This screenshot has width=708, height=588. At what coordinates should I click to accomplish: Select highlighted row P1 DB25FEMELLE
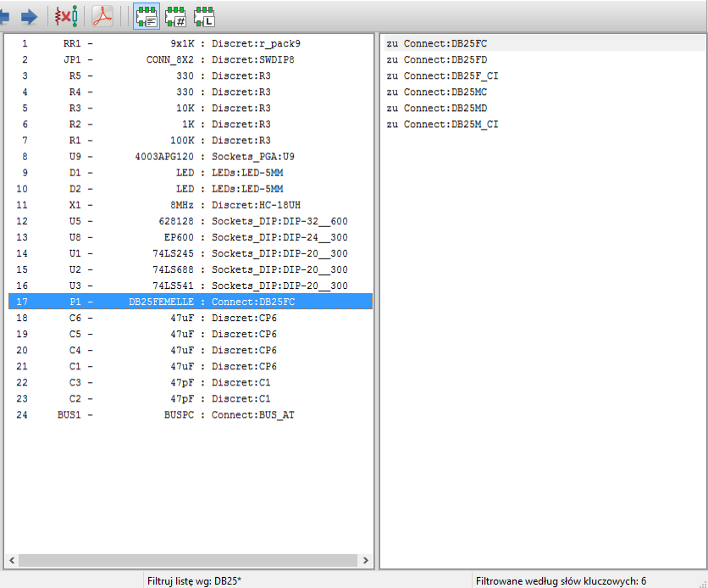click(190, 302)
